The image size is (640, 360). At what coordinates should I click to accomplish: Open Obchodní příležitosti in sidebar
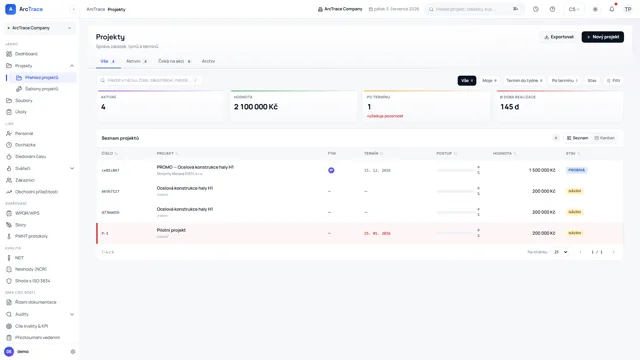tap(36, 192)
